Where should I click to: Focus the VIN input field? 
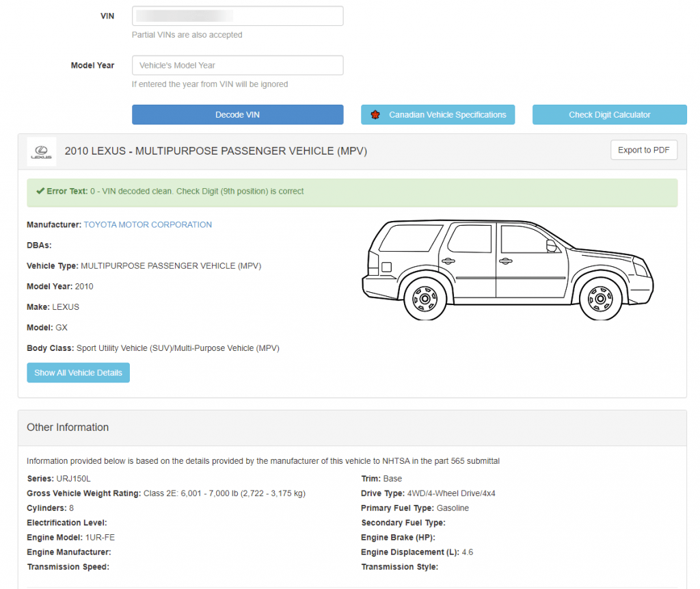237,16
